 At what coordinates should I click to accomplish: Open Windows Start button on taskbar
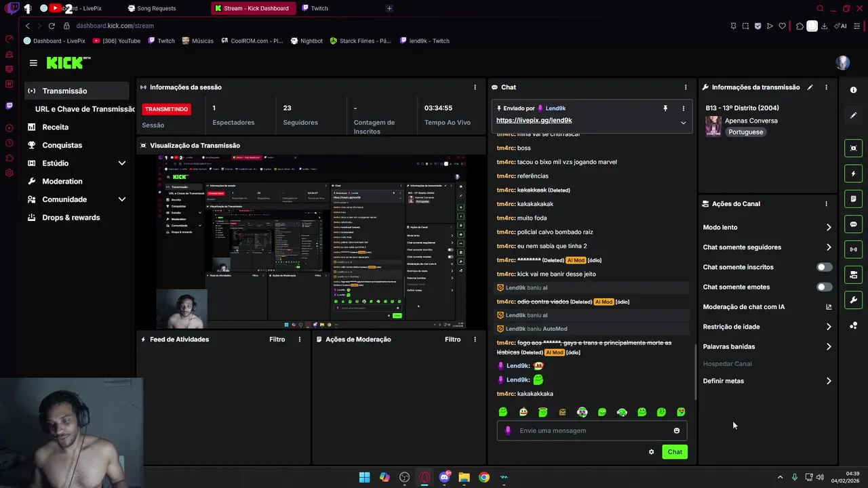[x=364, y=477]
